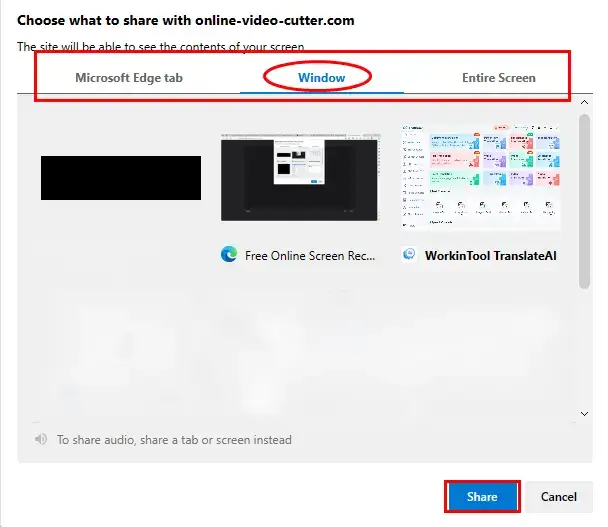608x527 pixels.
Task: Select the Window tab
Action: click(x=321, y=78)
